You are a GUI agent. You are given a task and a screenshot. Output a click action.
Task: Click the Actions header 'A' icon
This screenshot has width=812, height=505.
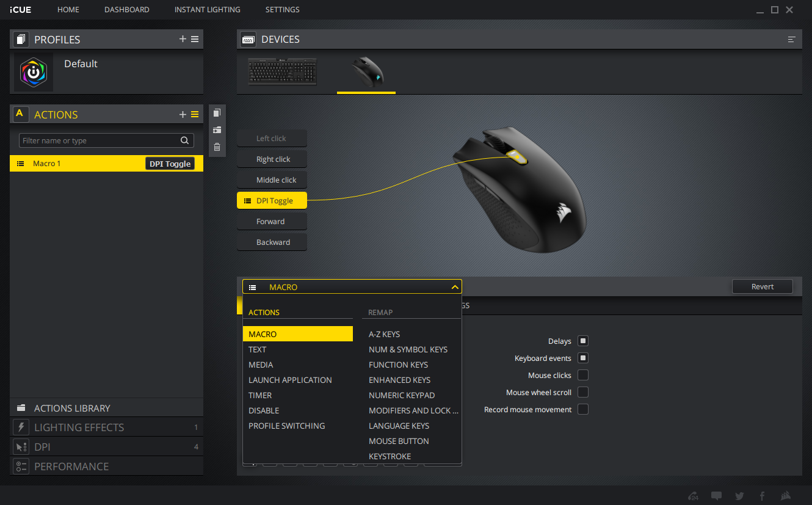pyautogui.click(x=21, y=114)
